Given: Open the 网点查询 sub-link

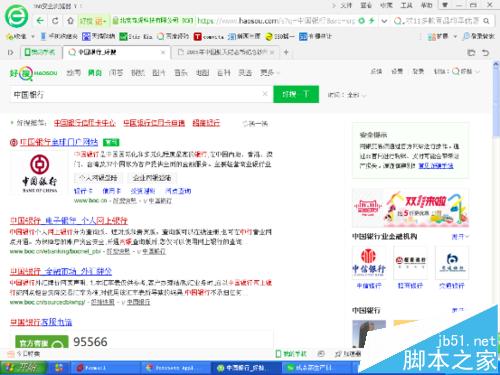Looking at the screenshot, I should [178, 191].
